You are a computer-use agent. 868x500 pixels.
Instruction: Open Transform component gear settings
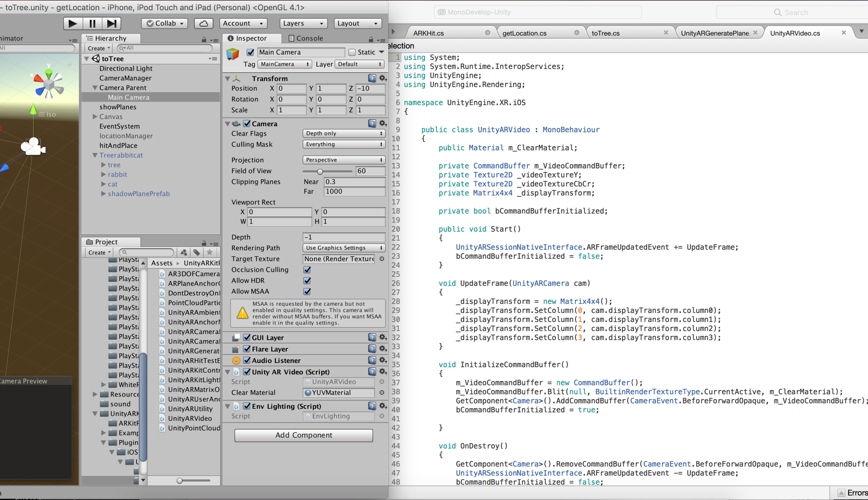tap(382, 78)
